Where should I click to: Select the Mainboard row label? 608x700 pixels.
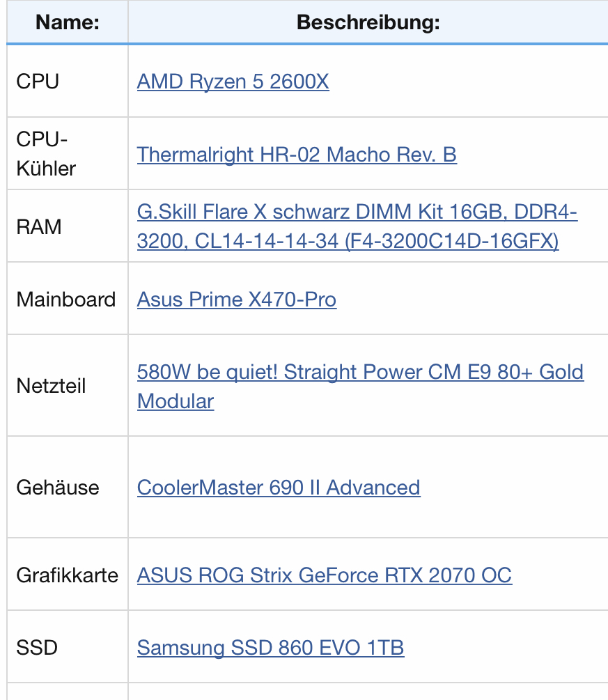coord(68,299)
